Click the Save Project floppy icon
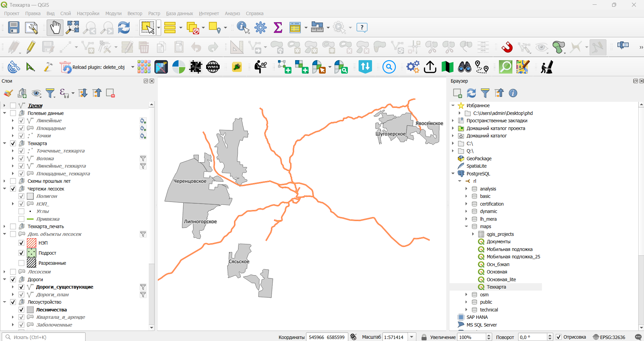644x341 pixels. click(x=14, y=28)
